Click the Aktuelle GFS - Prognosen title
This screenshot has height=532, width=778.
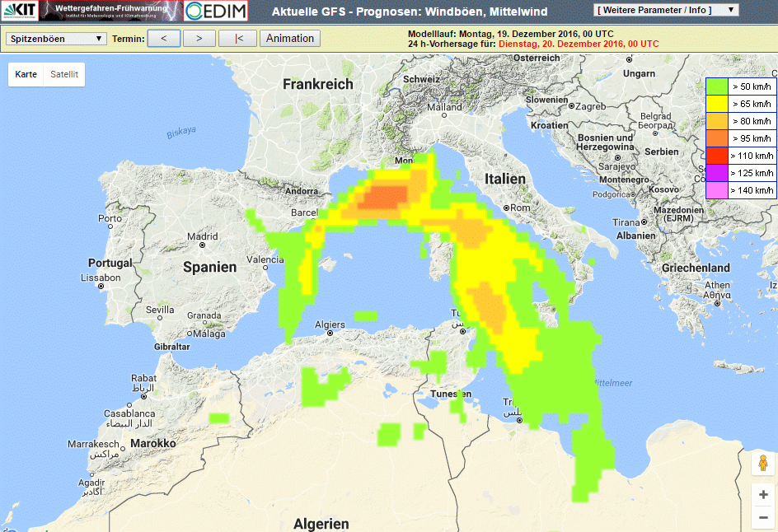[x=410, y=12]
